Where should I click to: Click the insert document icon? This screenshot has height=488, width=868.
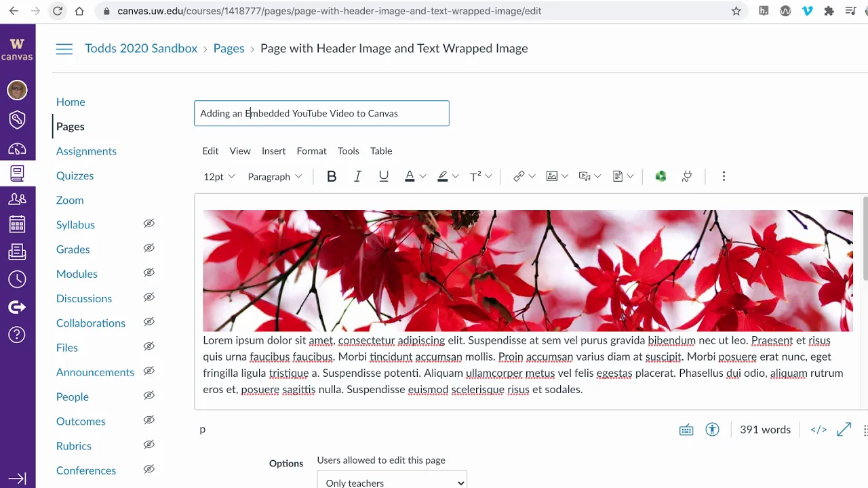pos(618,176)
